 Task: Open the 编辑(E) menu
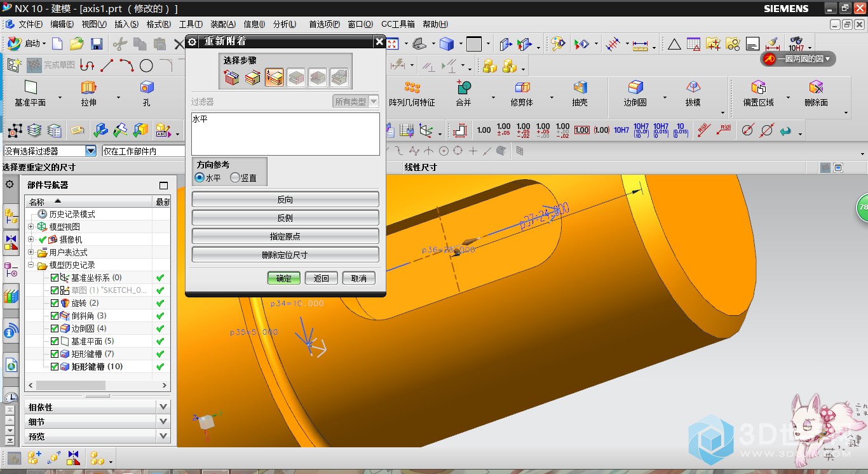pyautogui.click(x=62, y=24)
